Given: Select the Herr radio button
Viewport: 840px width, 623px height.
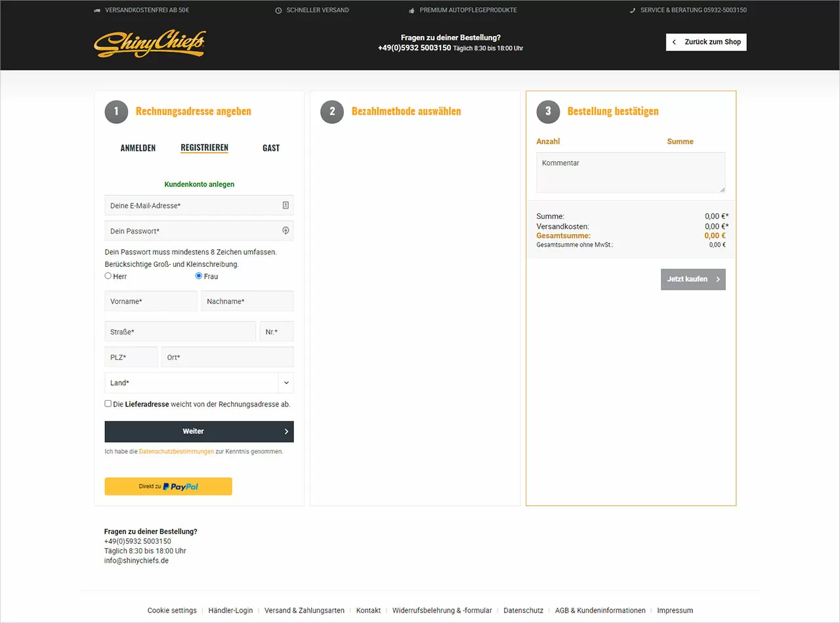Looking at the screenshot, I should [108, 275].
